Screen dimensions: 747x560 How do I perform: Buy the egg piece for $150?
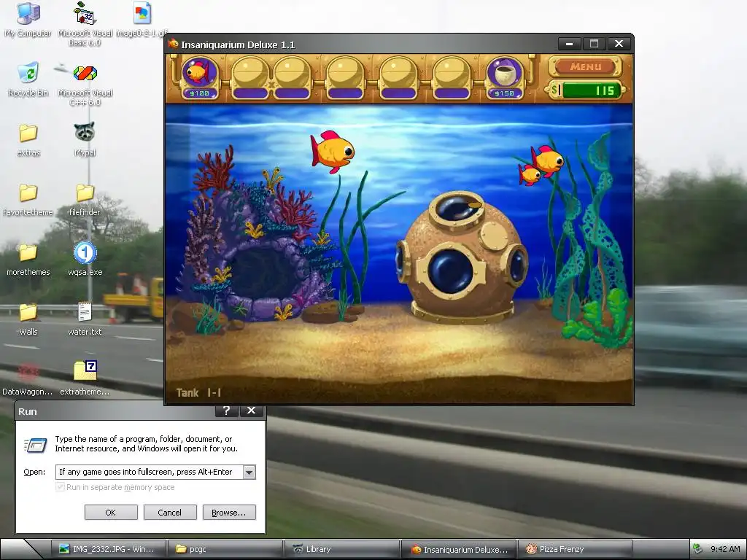(x=504, y=77)
